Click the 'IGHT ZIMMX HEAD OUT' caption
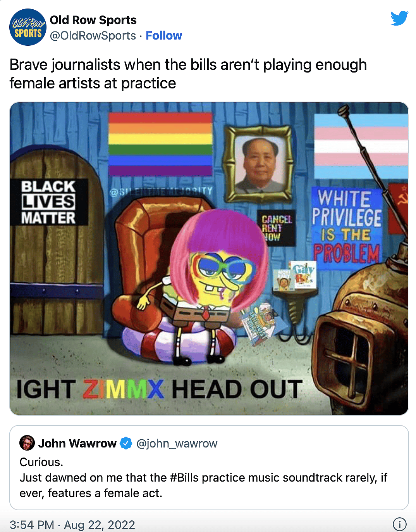 pyautogui.click(x=159, y=389)
